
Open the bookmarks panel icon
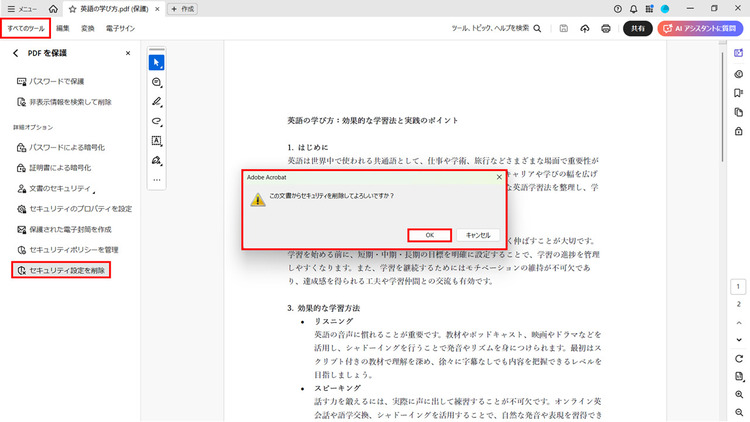coord(738,92)
